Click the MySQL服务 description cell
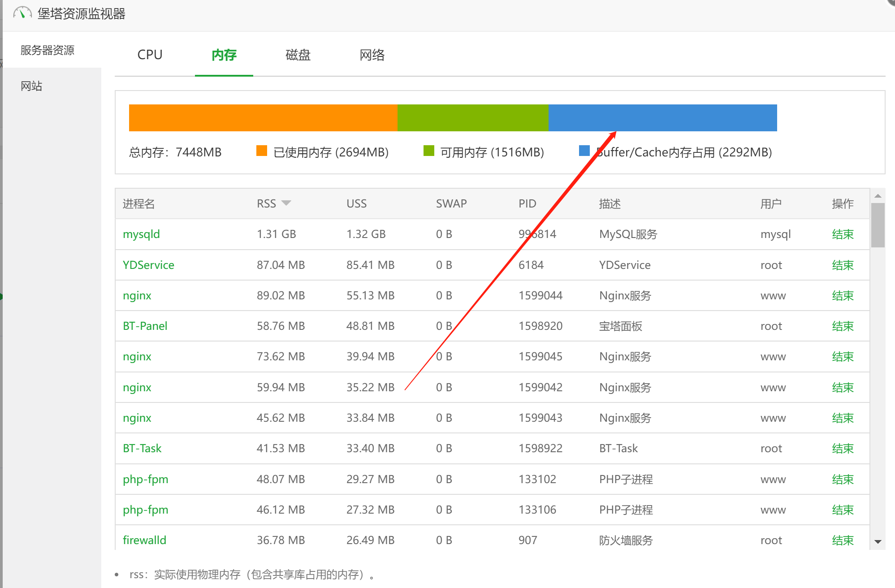 tap(628, 234)
